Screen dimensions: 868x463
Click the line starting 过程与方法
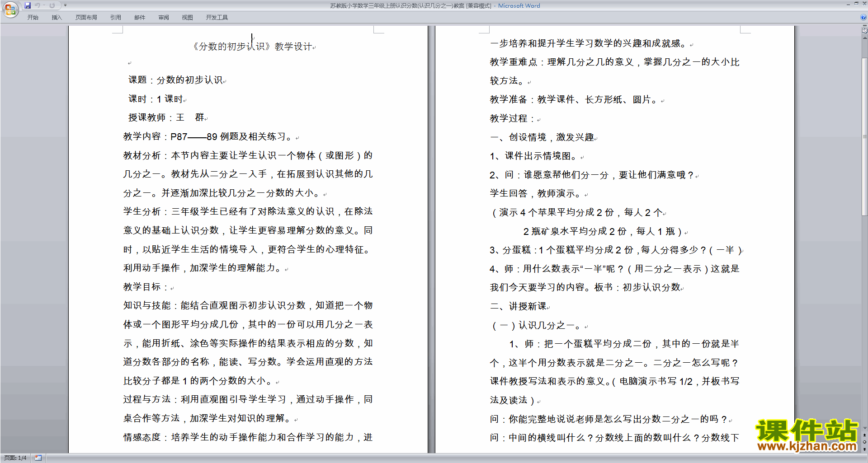248,399
